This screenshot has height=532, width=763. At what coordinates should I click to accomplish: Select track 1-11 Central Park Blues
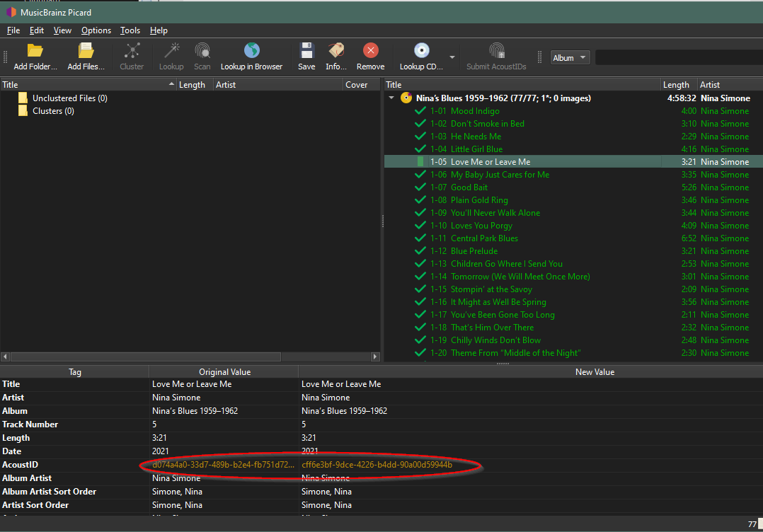tap(484, 238)
